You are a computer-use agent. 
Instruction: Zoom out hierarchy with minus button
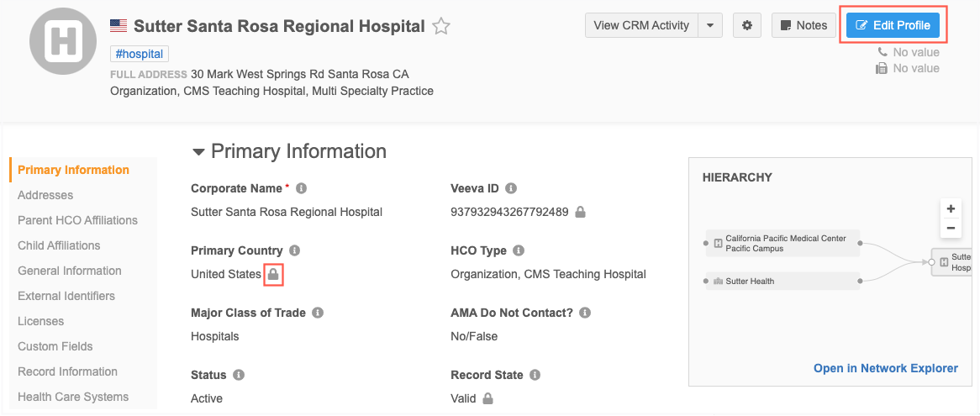[x=951, y=228]
